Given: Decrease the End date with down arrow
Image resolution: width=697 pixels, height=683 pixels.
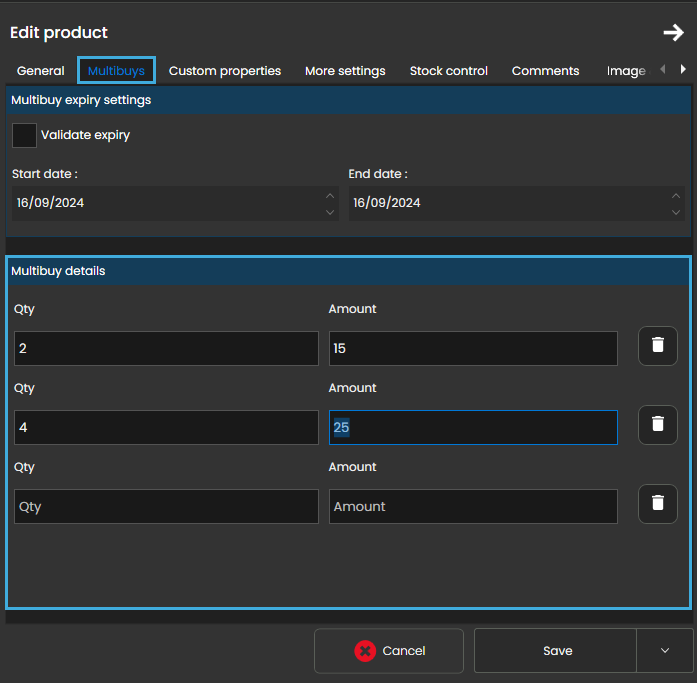Looking at the screenshot, I should coord(676,211).
